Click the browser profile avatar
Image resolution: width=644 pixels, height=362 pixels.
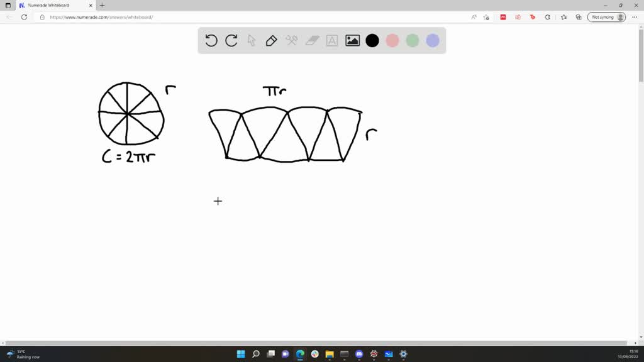coord(619,17)
